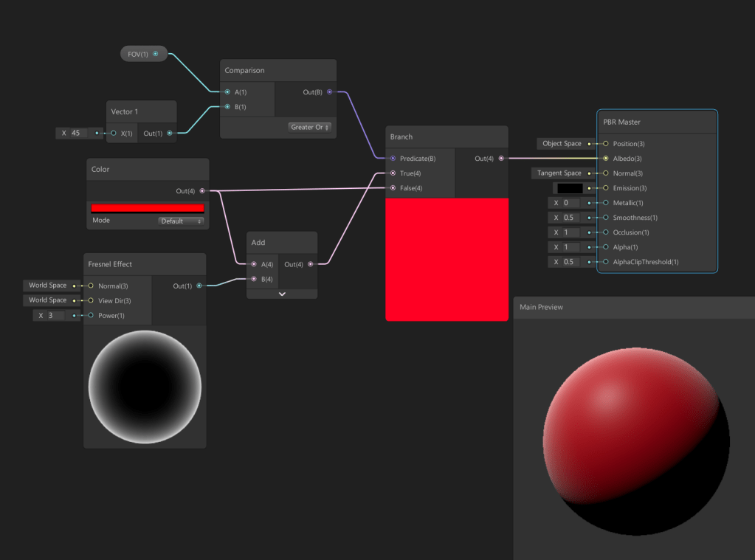
Task: Click the FOV property node output port
Action: click(155, 54)
